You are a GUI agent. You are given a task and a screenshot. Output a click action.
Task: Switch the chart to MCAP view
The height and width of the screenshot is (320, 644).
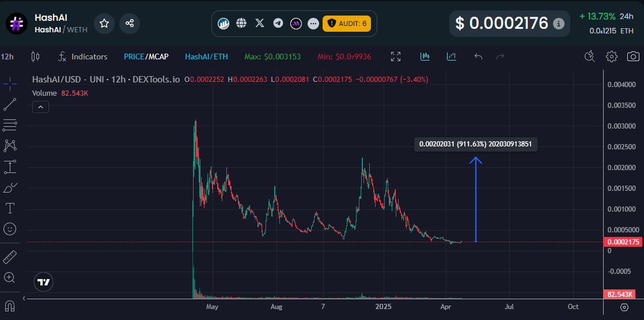(158, 57)
